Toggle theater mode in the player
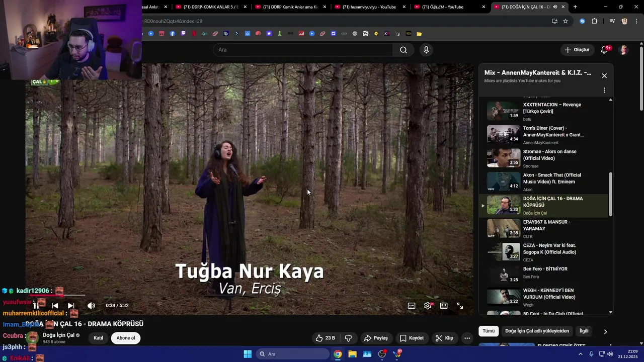 click(x=444, y=306)
